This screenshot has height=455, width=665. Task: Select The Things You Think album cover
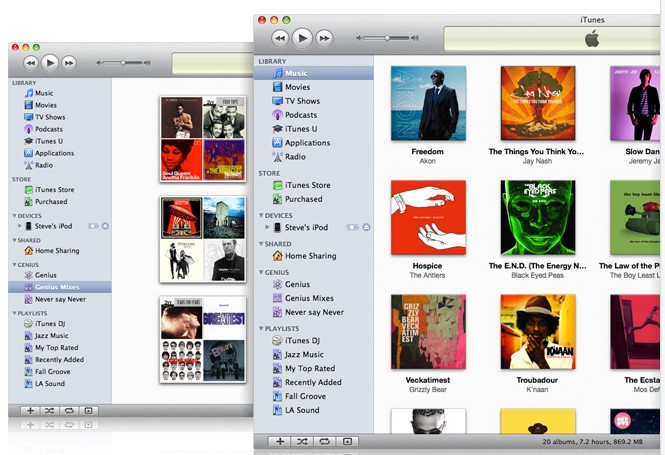[x=538, y=103]
